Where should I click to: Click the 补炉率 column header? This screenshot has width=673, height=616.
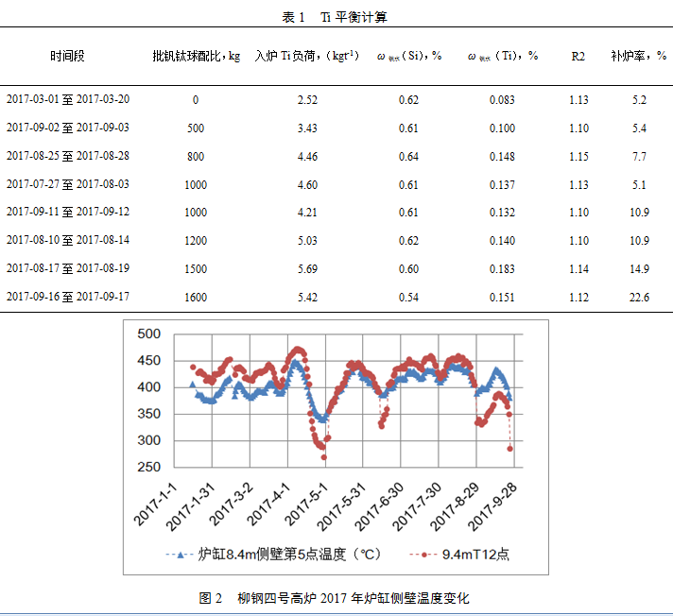click(x=639, y=56)
